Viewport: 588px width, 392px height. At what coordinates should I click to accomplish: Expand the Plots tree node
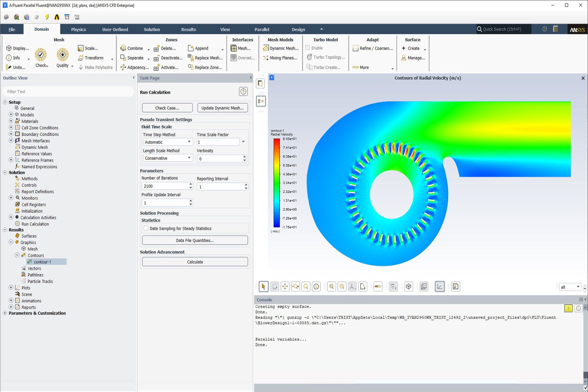pos(11,288)
